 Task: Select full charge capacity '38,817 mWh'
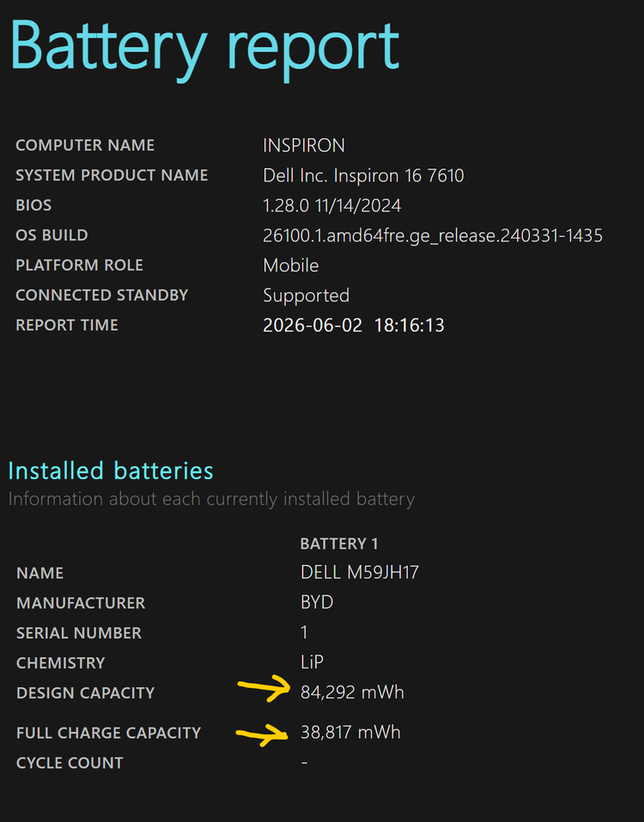point(350,733)
